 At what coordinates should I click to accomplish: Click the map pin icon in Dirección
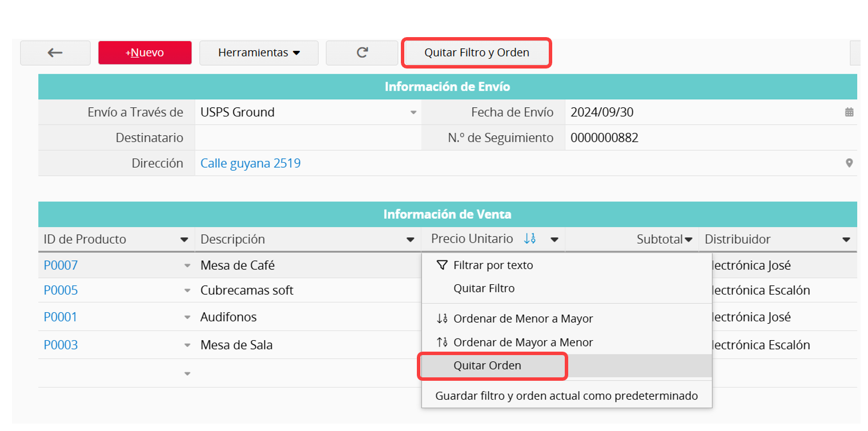(x=849, y=163)
